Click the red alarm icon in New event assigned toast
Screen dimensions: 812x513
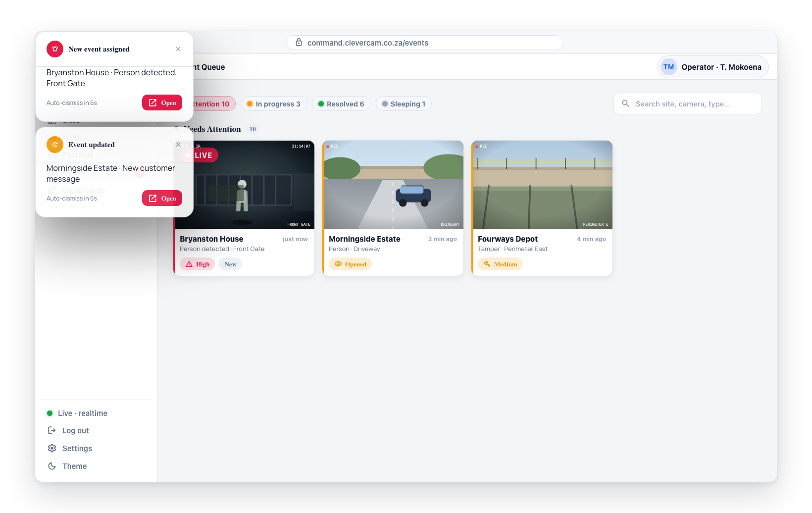tap(55, 49)
